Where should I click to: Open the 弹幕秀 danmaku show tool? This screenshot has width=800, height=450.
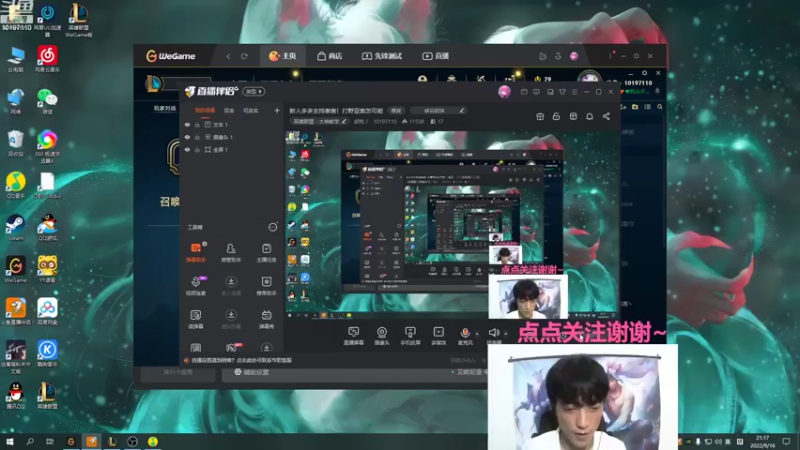click(x=266, y=318)
